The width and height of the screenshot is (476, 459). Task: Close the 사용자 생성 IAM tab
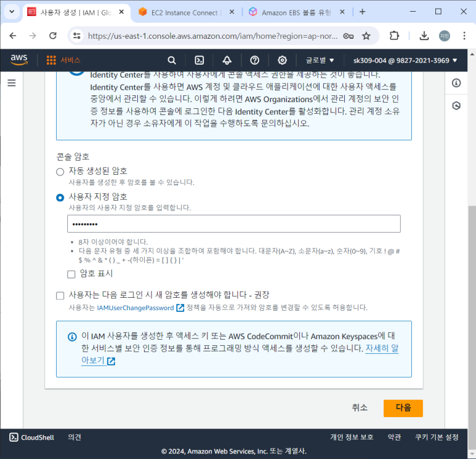(x=121, y=12)
